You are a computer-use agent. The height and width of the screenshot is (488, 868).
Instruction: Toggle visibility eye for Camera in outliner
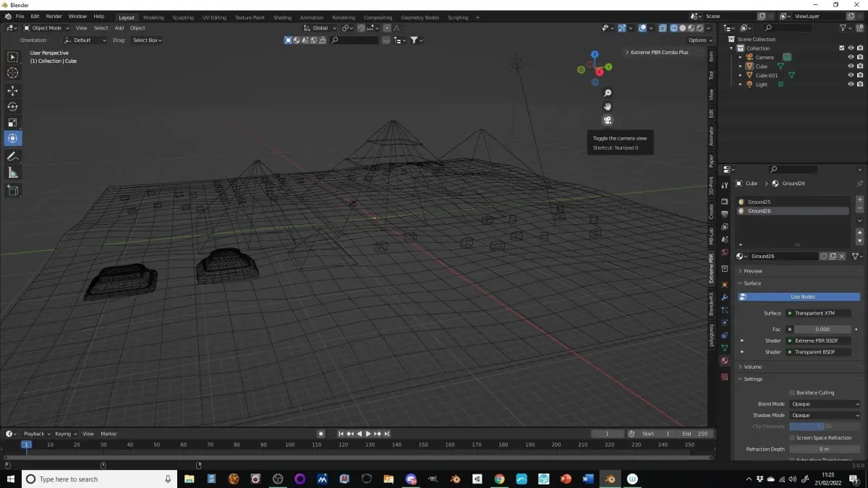pos(851,57)
